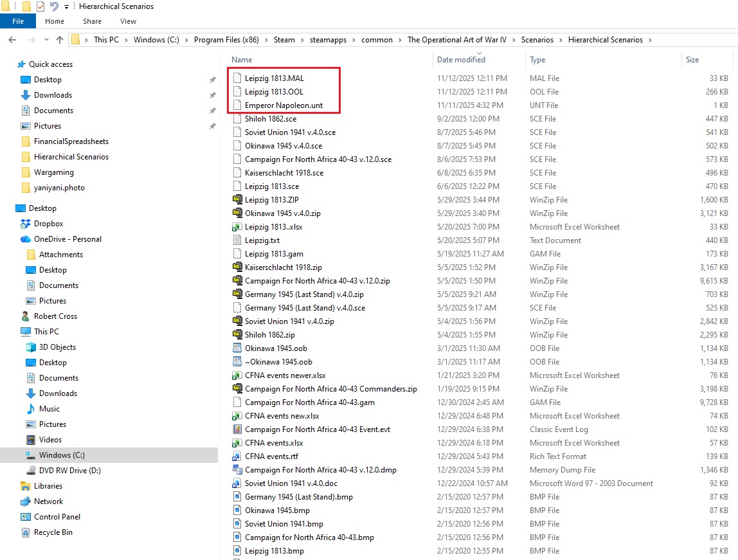The image size is (738, 560).
Task: Click Scenarios in the address path
Action: (537, 40)
